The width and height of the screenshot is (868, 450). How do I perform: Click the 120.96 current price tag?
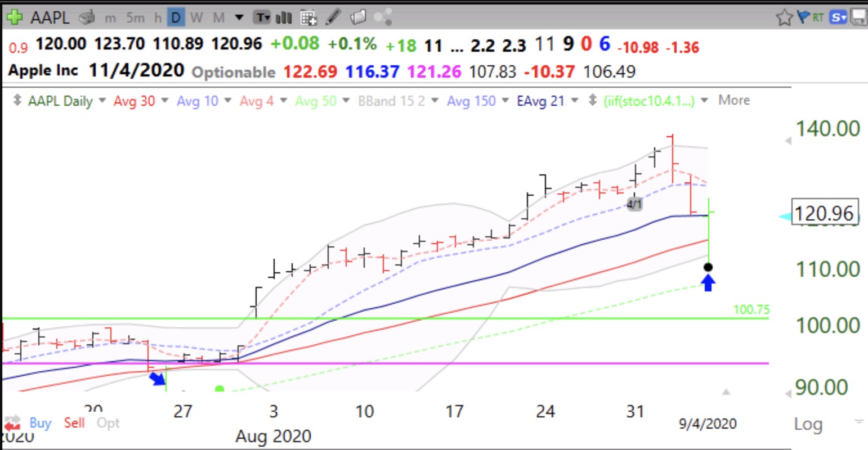[825, 213]
